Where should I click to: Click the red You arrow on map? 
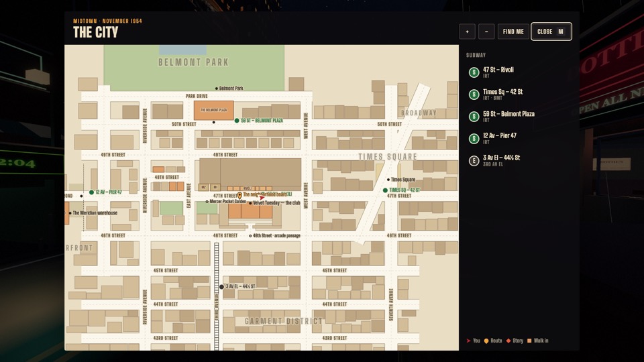[262, 198]
